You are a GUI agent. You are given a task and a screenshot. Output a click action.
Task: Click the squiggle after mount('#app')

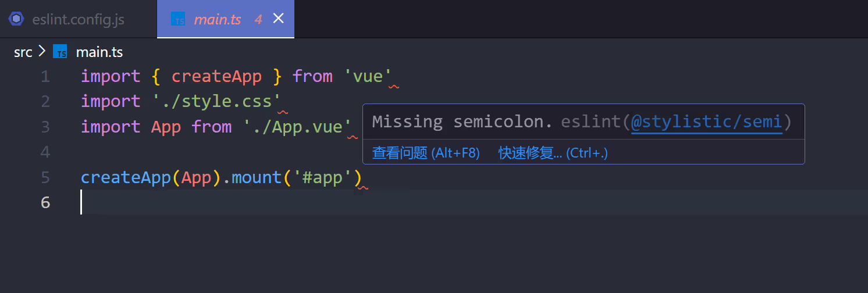[363, 187]
